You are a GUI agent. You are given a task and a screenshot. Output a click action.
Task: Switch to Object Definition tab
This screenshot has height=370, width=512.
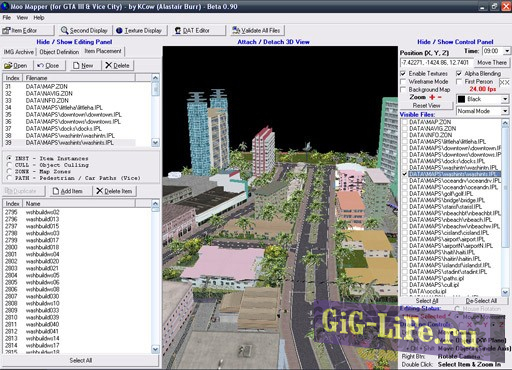(59, 52)
